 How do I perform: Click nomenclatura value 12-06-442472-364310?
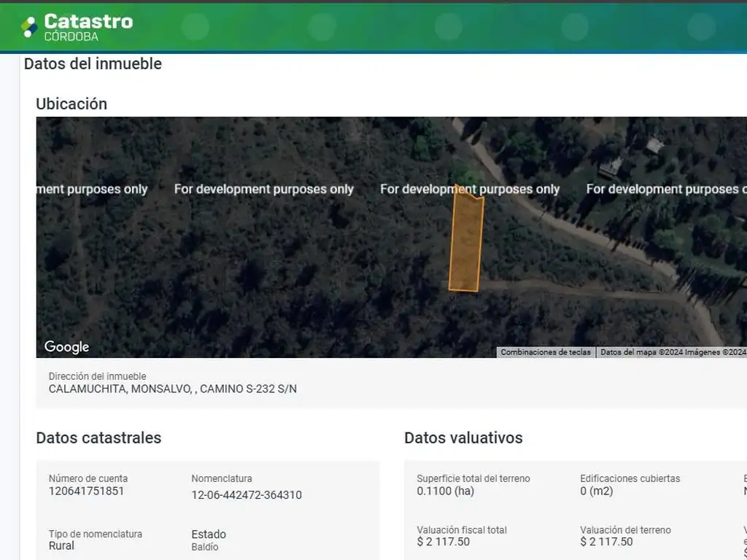coord(246,495)
